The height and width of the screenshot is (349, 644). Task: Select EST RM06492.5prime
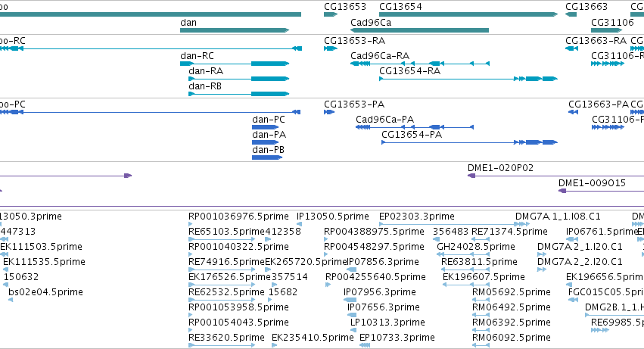click(x=512, y=308)
